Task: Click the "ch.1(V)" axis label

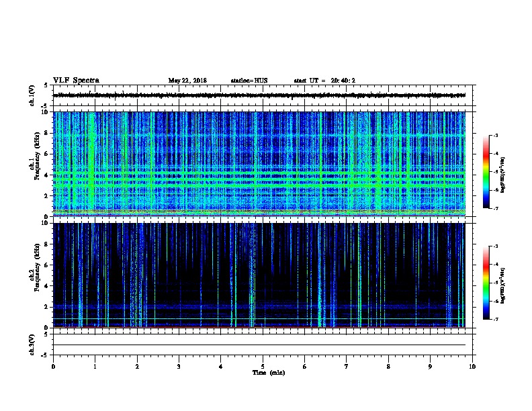Action: click(x=32, y=95)
